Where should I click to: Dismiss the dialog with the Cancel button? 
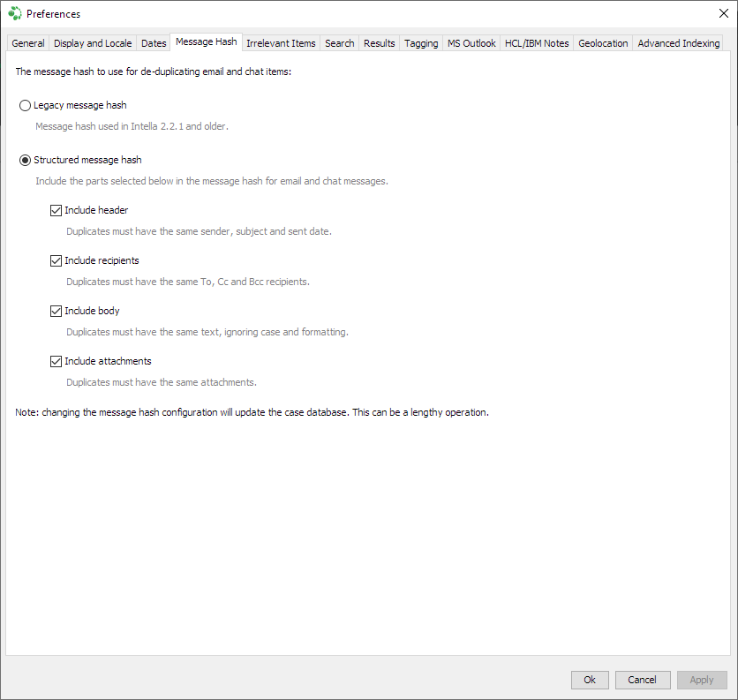coord(643,680)
